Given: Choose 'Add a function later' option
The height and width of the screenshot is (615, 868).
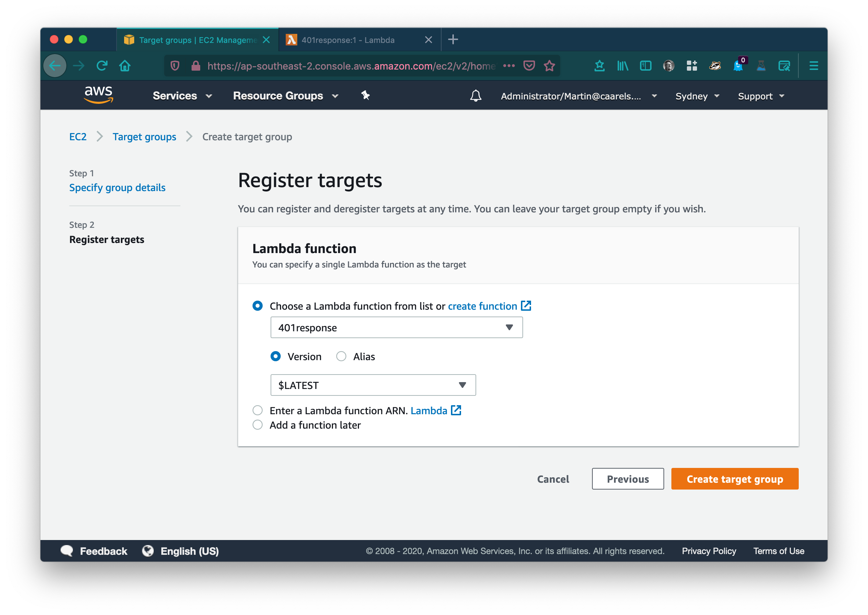Looking at the screenshot, I should (258, 425).
